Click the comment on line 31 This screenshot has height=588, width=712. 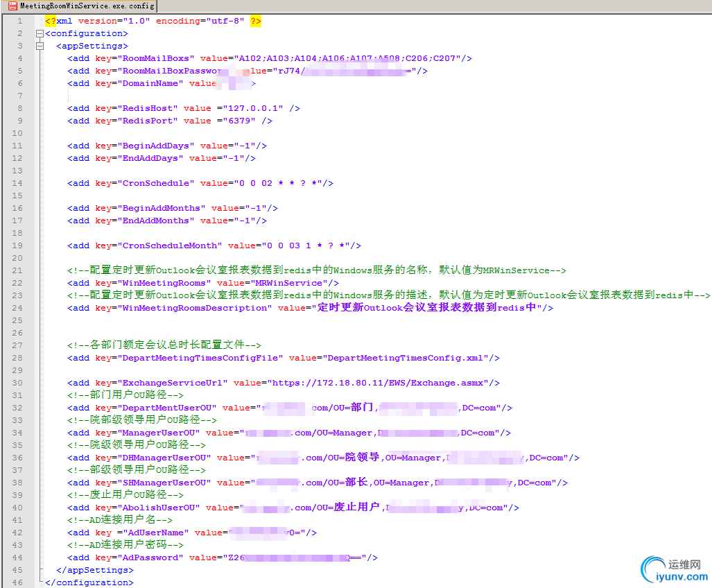point(125,395)
